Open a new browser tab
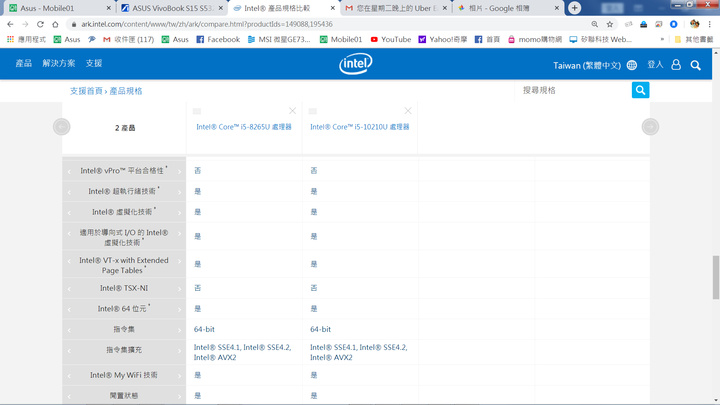The height and width of the screenshot is (405, 720). [x=574, y=8]
